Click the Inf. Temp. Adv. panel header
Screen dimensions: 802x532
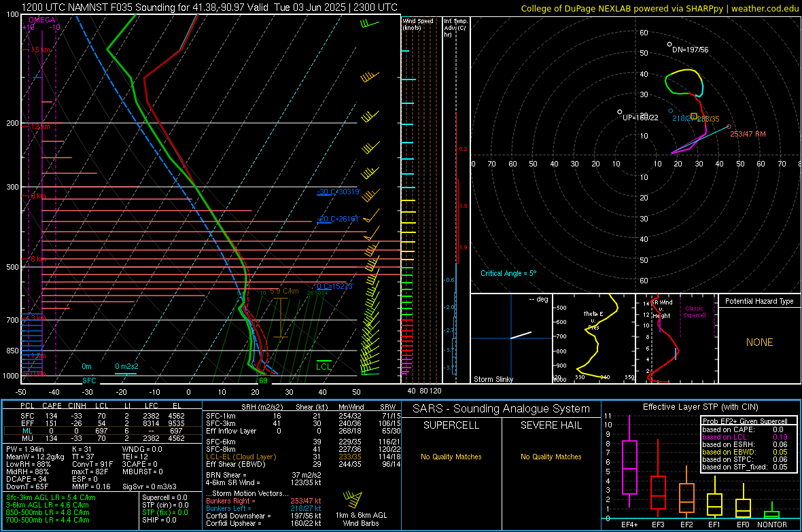[455, 28]
